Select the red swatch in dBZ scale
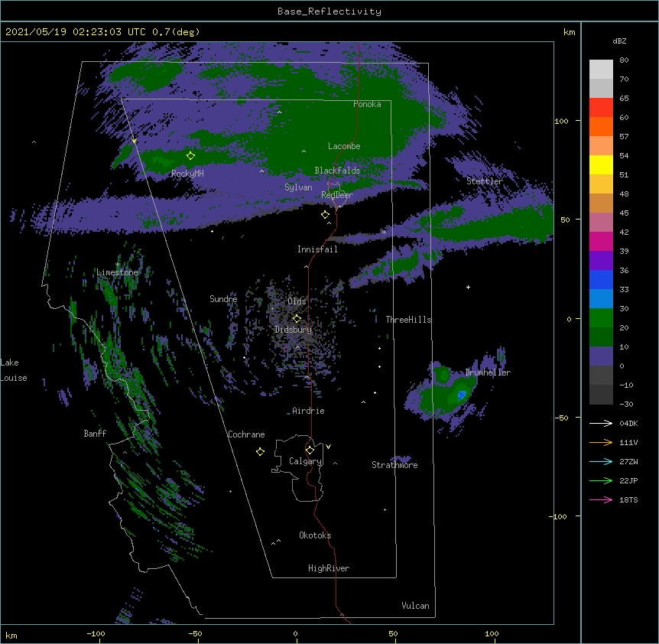 601,108
